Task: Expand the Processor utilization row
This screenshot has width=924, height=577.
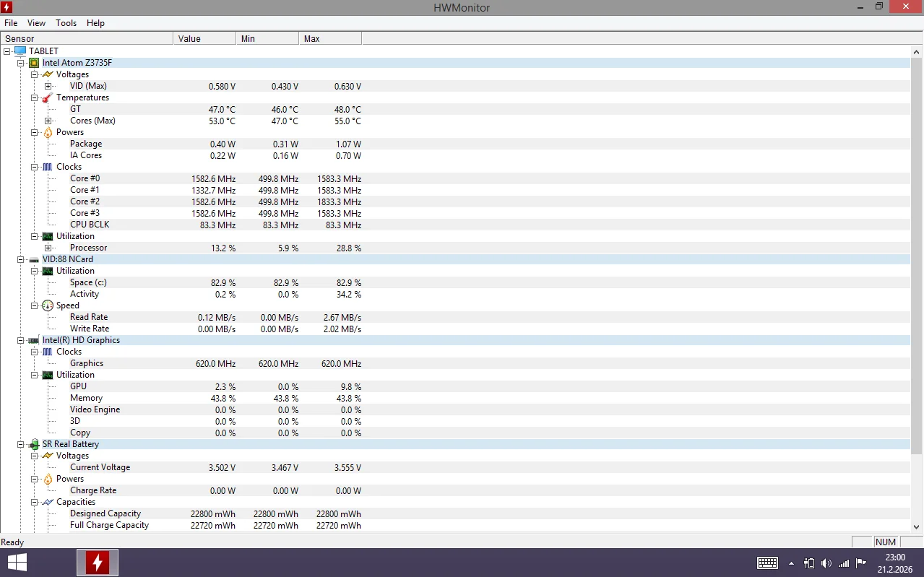Action: [48, 248]
